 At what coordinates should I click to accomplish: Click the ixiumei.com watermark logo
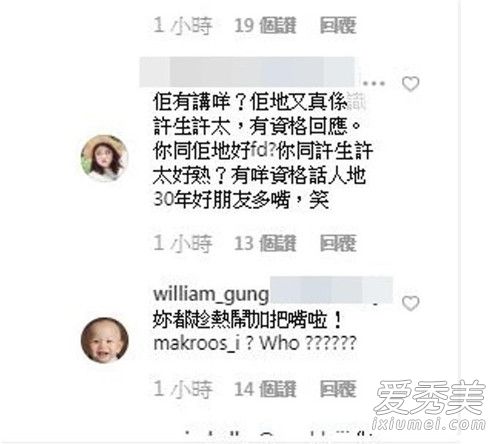tap(429, 405)
